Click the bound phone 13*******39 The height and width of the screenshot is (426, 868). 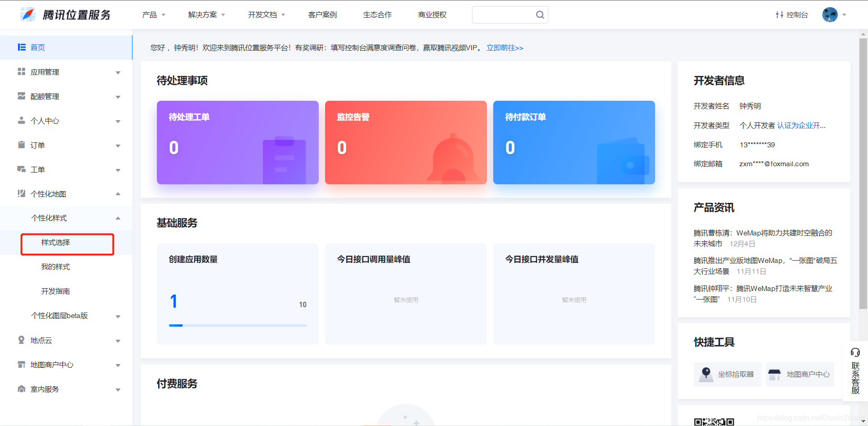pos(757,145)
